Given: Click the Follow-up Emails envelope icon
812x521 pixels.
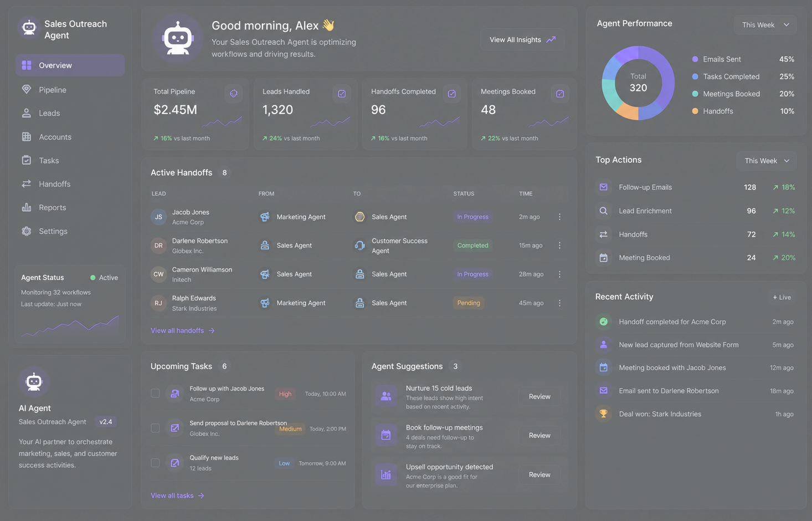Looking at the screenshot, I should (x=604, y=187).
